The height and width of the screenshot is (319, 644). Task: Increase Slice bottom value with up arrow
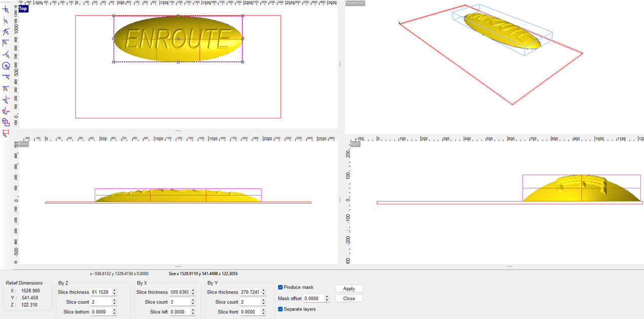pyautogui.click(x=114, y=310)
